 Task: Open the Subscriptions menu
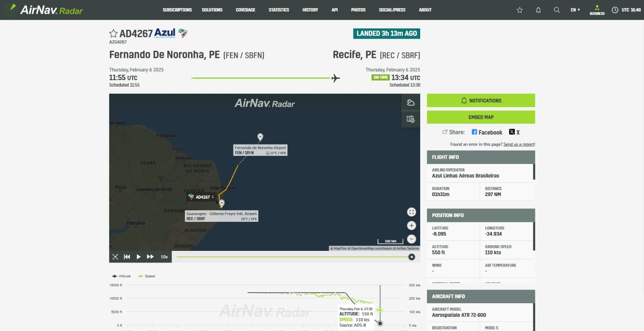click(x=177, y=10)
